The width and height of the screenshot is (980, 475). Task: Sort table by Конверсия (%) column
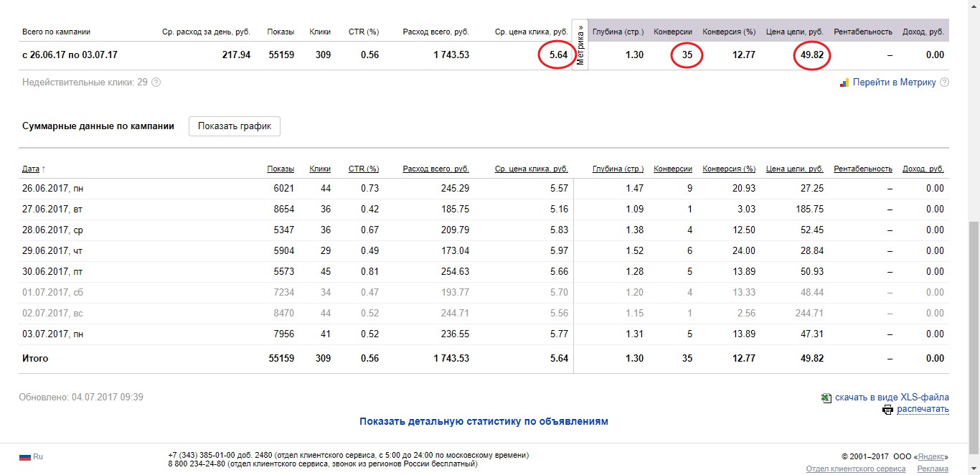click(x=729, y=169)
